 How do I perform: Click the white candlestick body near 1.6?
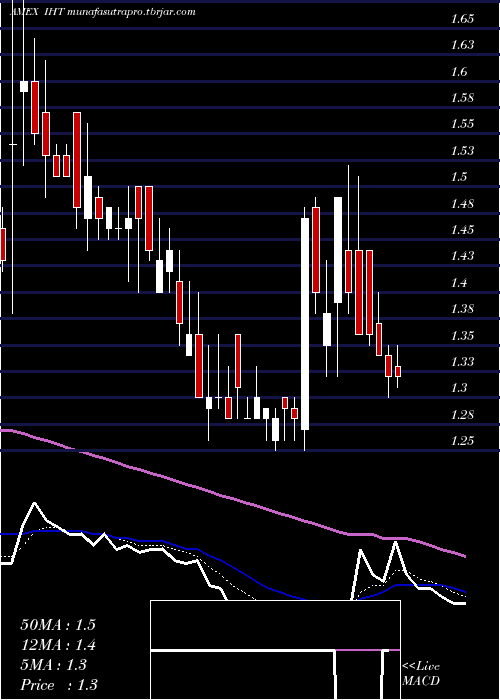(24, 87)
